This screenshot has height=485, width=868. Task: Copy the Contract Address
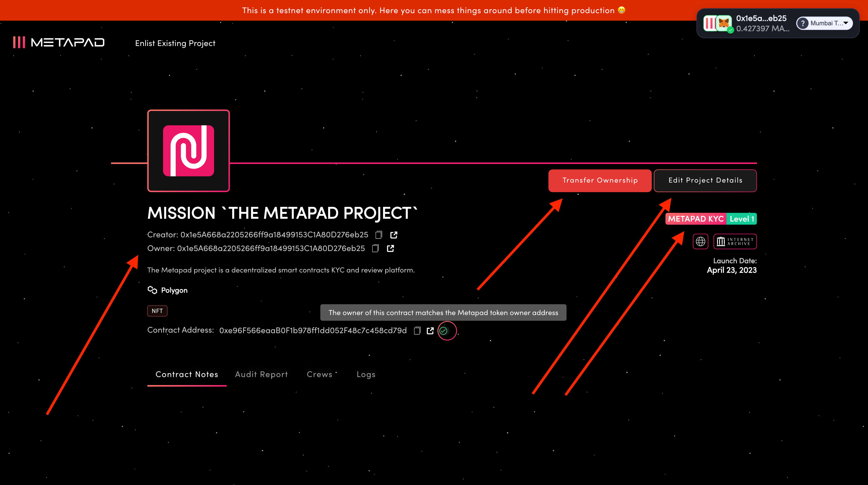tap(417, 331)
